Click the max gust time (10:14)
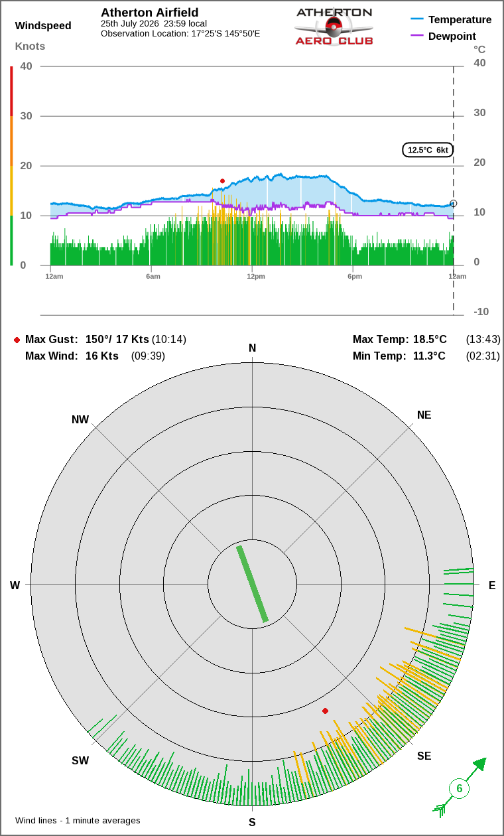This screenshot has height=836, width=504. pyautogui.click(x=169, y=340)
